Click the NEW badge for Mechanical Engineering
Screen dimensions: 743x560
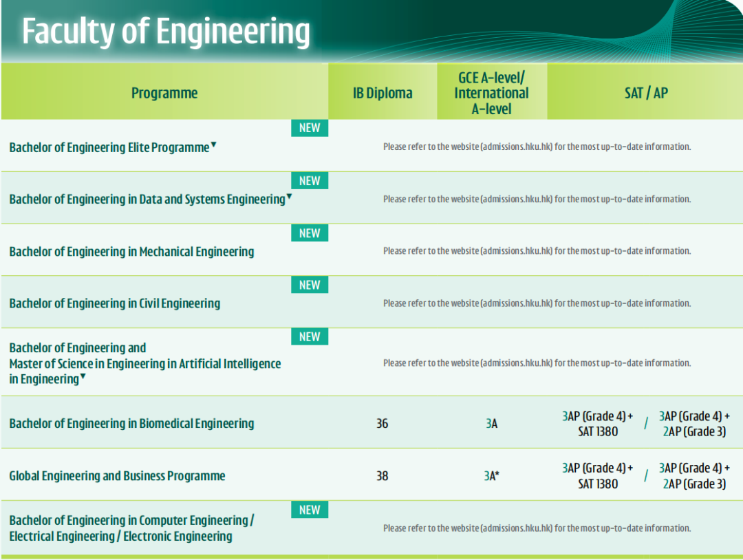point(310,233)
